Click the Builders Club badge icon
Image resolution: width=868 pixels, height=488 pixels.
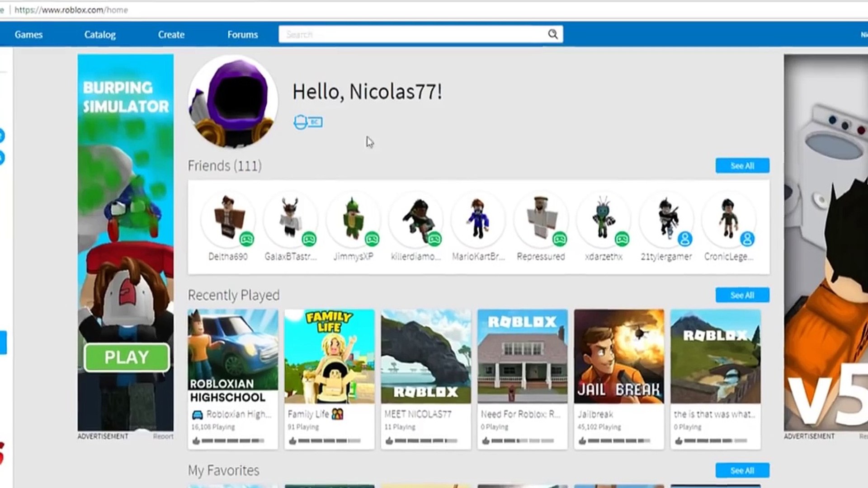308,122
